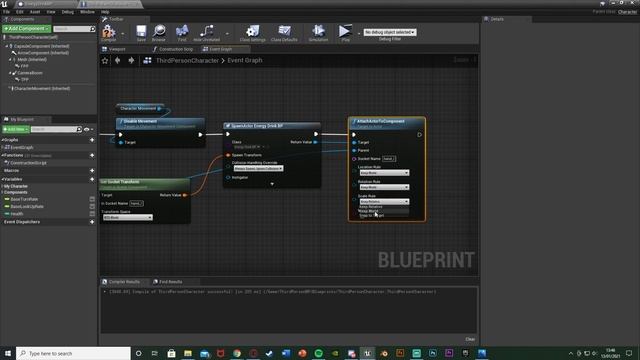This screenshot has height=360, width=640.
Task: Go back with the left arrow in graph header
Action: point(118,60)
